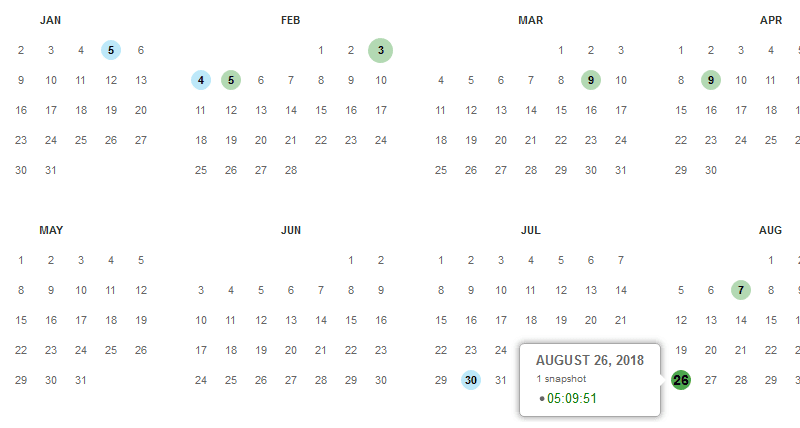
Task: Click the JUN month heading
Action: point(291,230)
